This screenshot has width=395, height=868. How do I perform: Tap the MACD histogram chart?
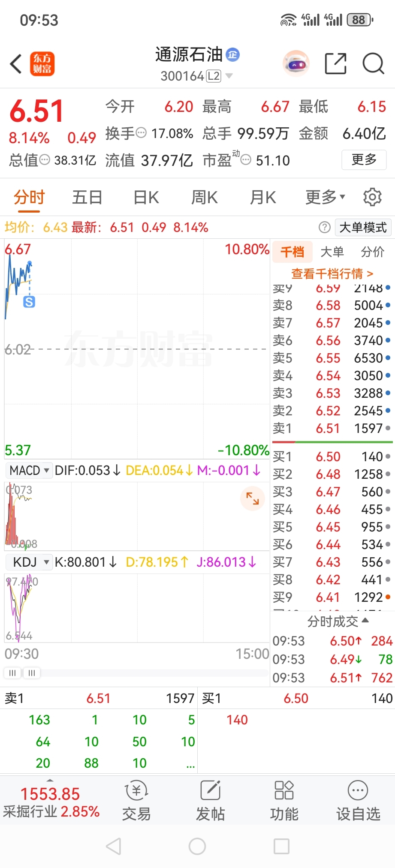pos(137,516)
